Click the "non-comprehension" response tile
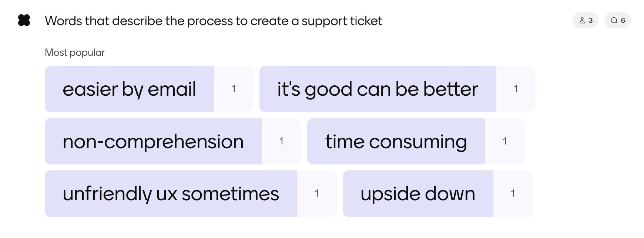This screenshot has height=238, width=644. pyautogui.click(x=153, y=142)
